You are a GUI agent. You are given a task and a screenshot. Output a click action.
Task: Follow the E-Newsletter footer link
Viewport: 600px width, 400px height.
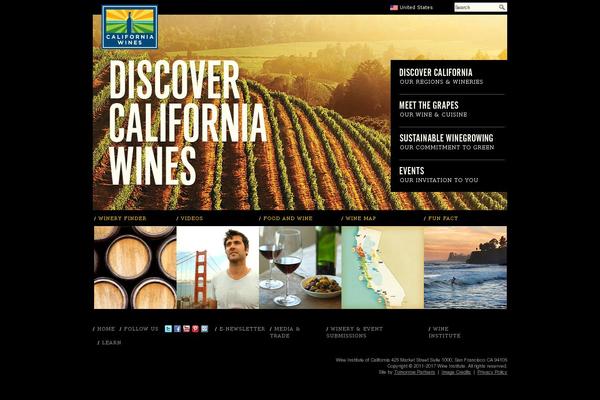click(x=240, y=329)
